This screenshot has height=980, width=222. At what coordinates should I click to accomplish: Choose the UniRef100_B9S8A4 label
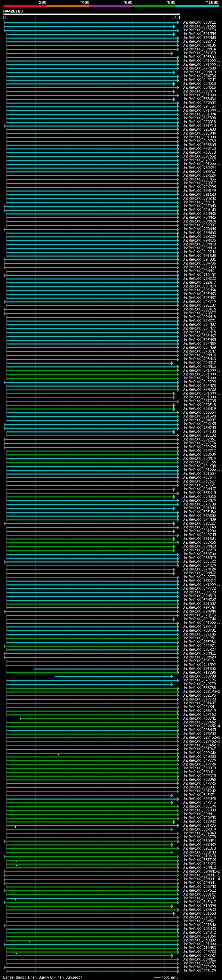pyautogui.click(x=199, y=57)
